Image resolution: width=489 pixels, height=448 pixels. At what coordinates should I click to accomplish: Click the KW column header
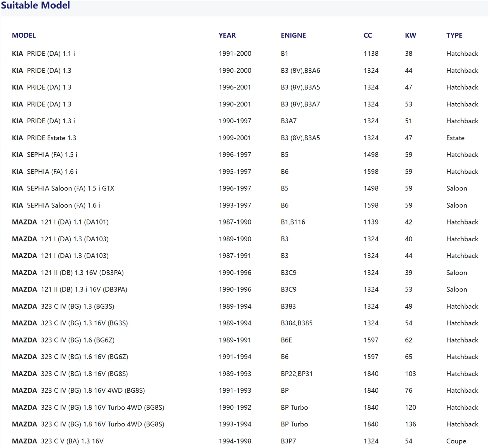(x=410, y=35)
